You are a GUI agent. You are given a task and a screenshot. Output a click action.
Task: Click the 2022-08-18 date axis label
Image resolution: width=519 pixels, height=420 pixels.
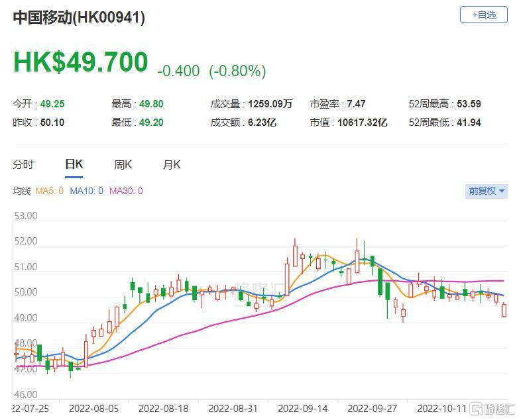164,409
